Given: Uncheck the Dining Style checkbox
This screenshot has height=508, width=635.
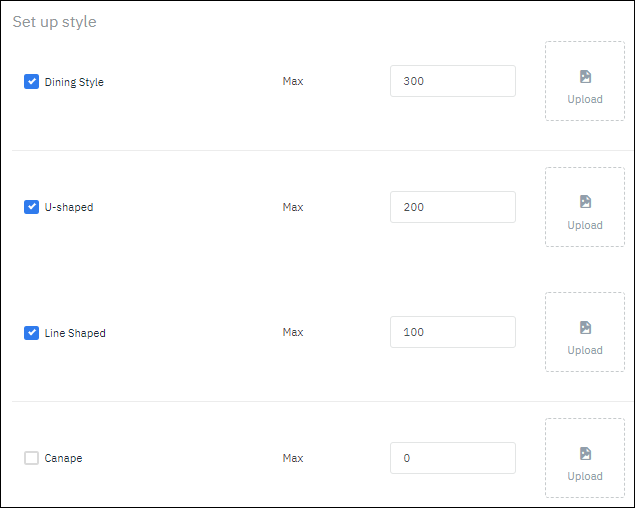Looking at the screenshot, I should pos(31,82).
